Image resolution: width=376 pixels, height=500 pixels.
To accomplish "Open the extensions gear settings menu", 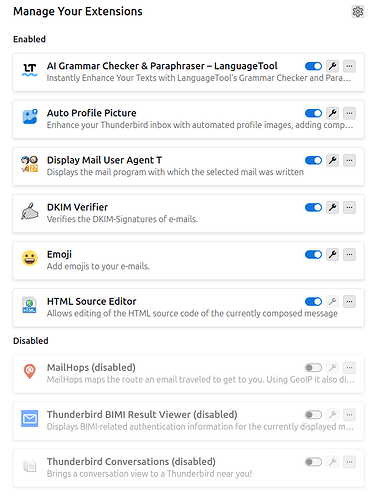I will tap(358, 12).
